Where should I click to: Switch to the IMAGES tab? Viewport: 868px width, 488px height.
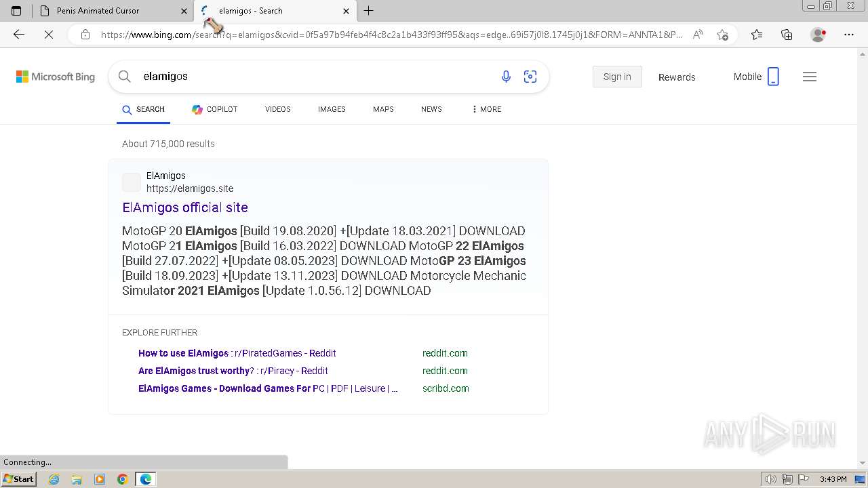(332, 109)
